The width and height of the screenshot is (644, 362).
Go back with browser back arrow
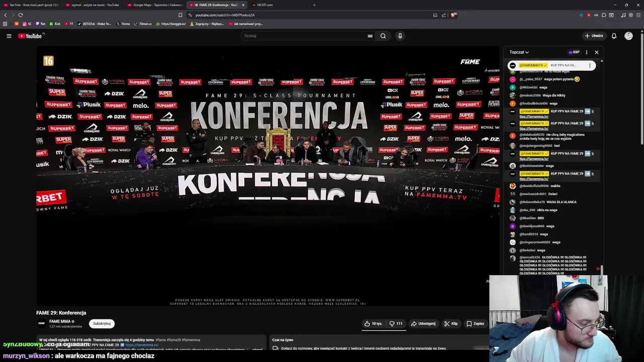[x=6, y=15]
